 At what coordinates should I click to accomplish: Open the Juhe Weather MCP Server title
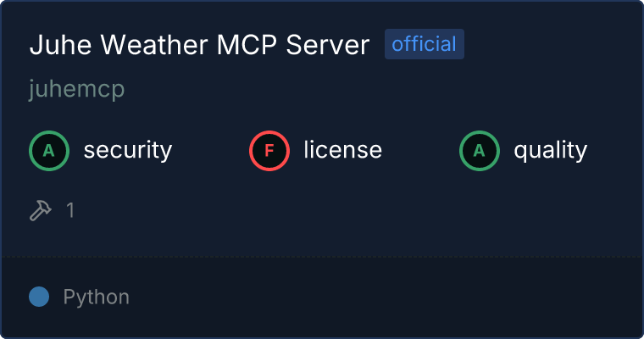200,44
